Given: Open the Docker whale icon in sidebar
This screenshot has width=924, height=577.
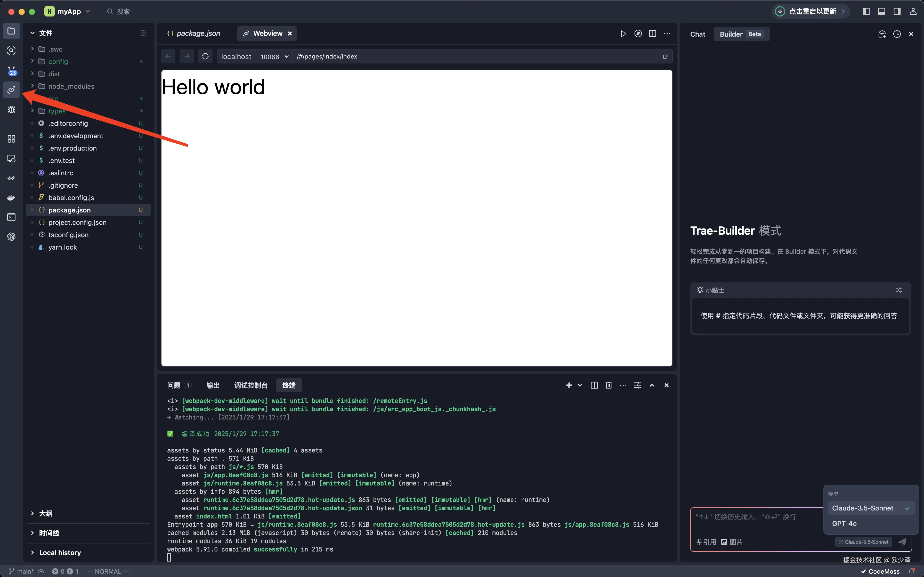Looking at the screenshot, I should (x=11, y=198).
